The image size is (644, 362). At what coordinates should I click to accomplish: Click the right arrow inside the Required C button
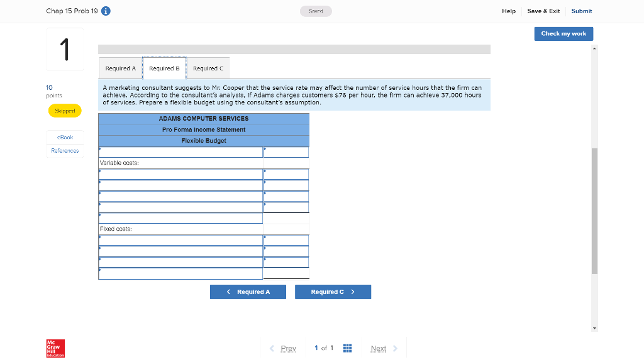coord(353,292)
